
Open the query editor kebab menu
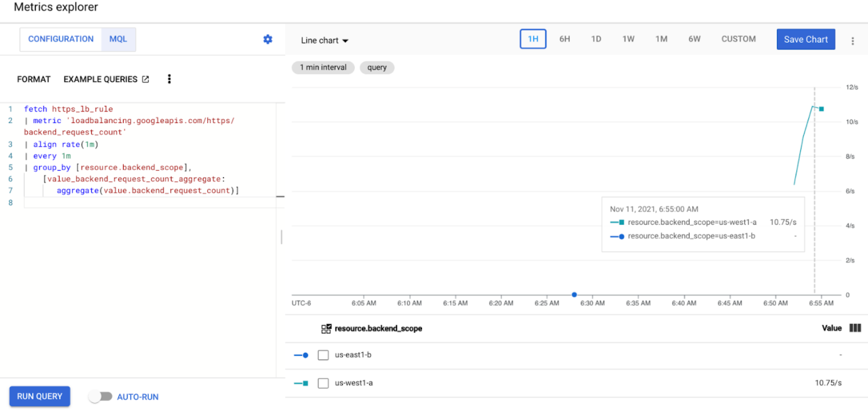(169, 78)
